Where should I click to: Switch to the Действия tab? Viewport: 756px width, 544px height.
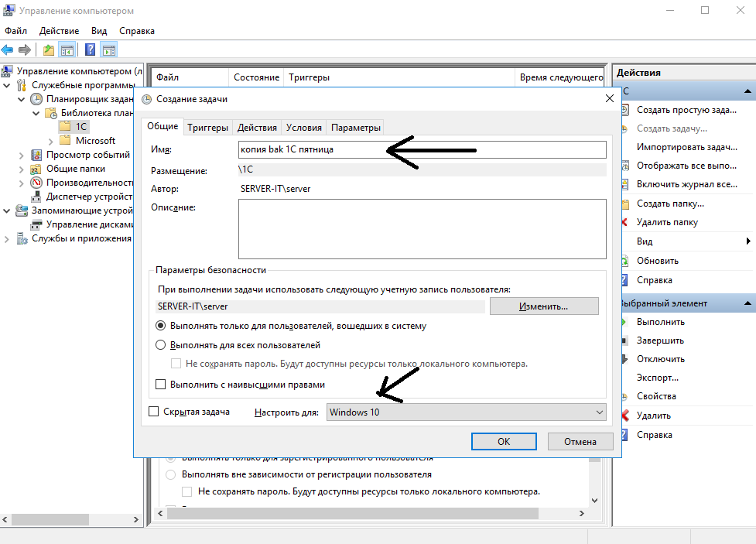257,128
